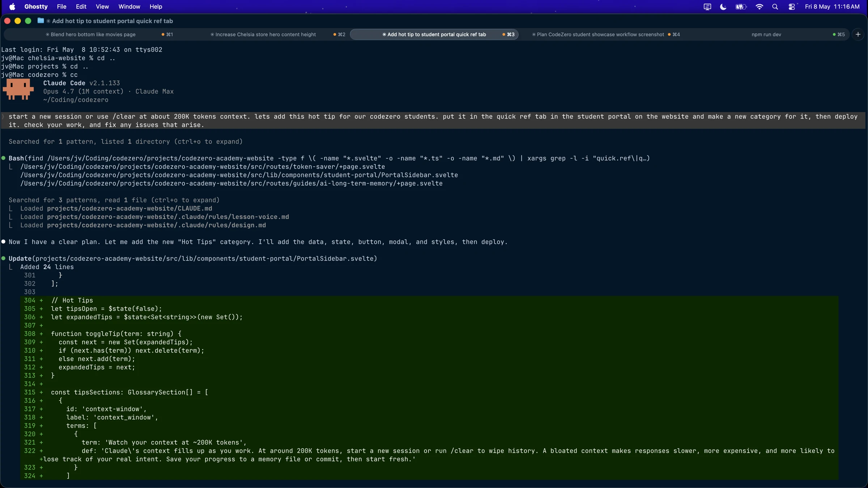The width and height of the screenshot is (868, 488).
Task: Click the Bash(find ...) command line
Action: point(329,158)
